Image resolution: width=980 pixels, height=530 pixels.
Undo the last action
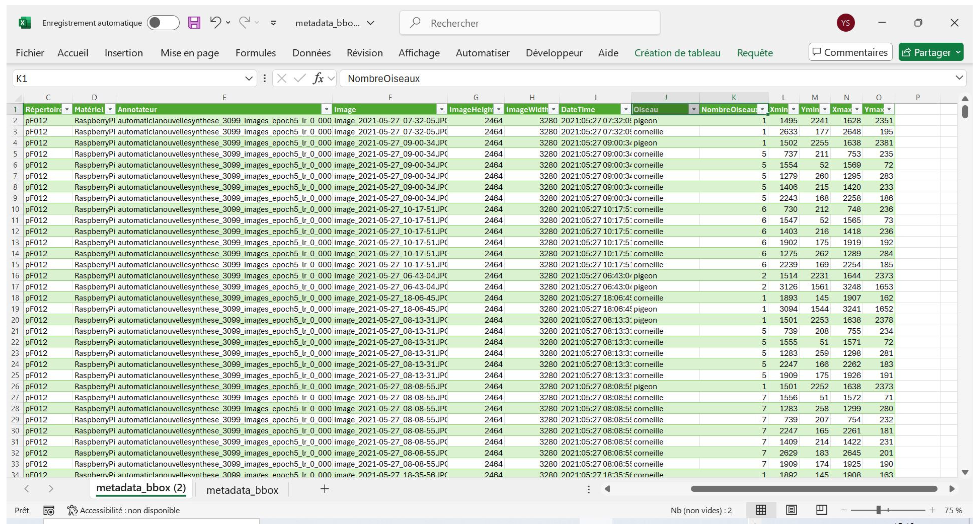[215, 22]
